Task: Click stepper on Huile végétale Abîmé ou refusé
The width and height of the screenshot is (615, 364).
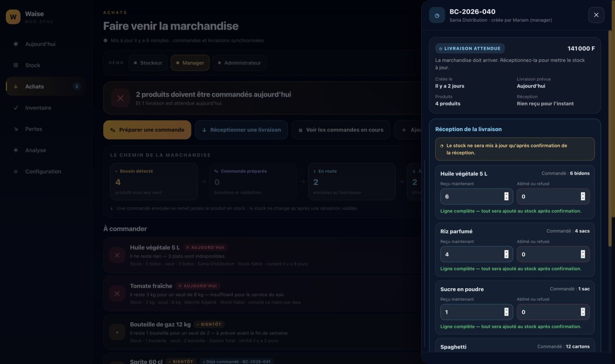Action: [x=583, y=196]
